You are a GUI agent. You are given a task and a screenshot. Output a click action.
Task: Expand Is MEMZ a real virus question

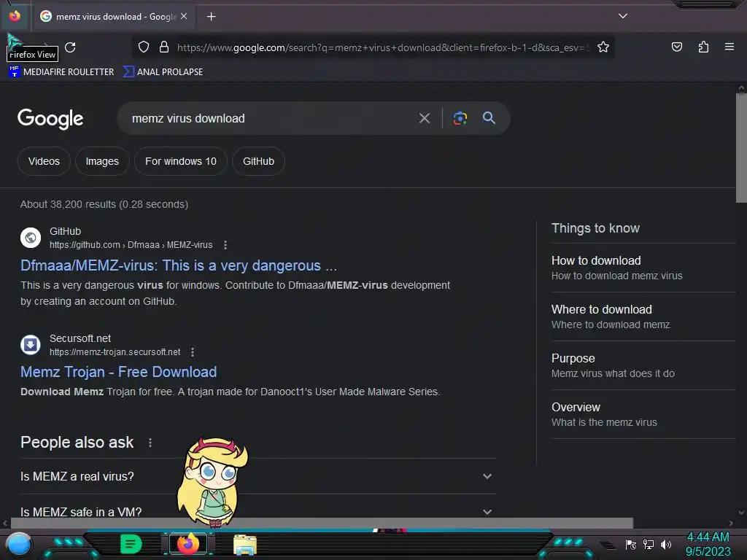pos(258,476)
